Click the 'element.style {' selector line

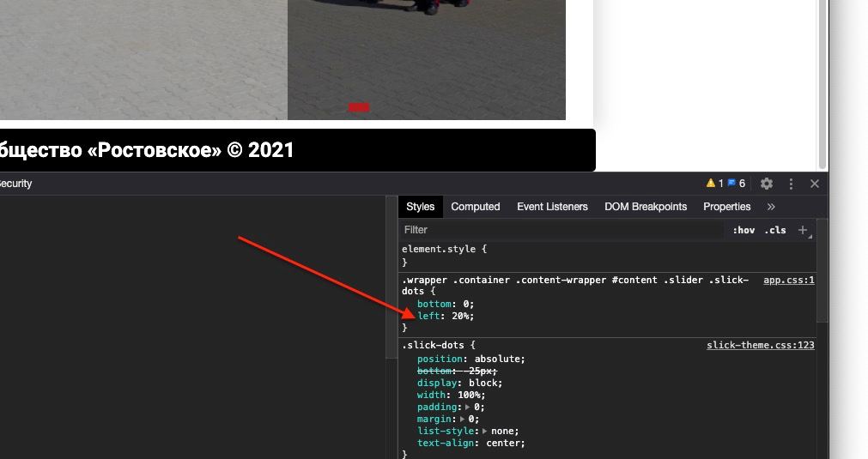[445, 249]
